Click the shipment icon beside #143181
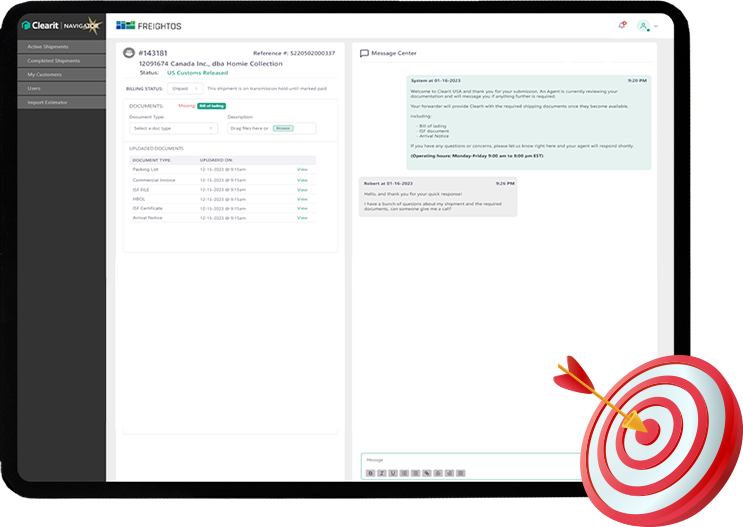Viewport: 743px width, 527px height. pyautogui.click(x=129, y=53)
